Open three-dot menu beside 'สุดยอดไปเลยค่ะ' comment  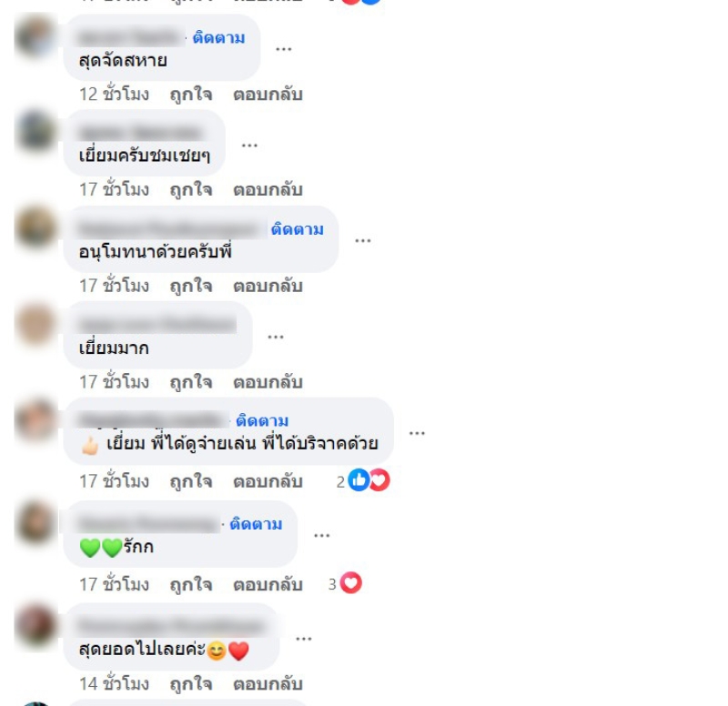pos(304,639)
